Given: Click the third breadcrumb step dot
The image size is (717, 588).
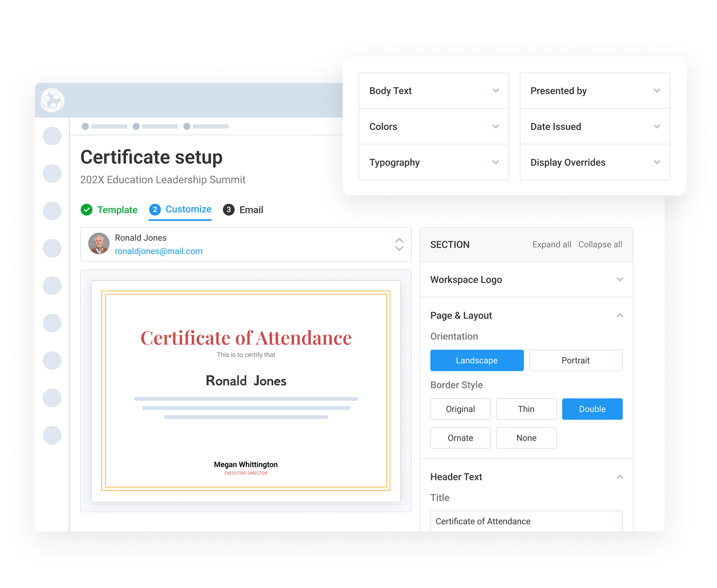Looking at the screenshot, I should coord(187,126).
